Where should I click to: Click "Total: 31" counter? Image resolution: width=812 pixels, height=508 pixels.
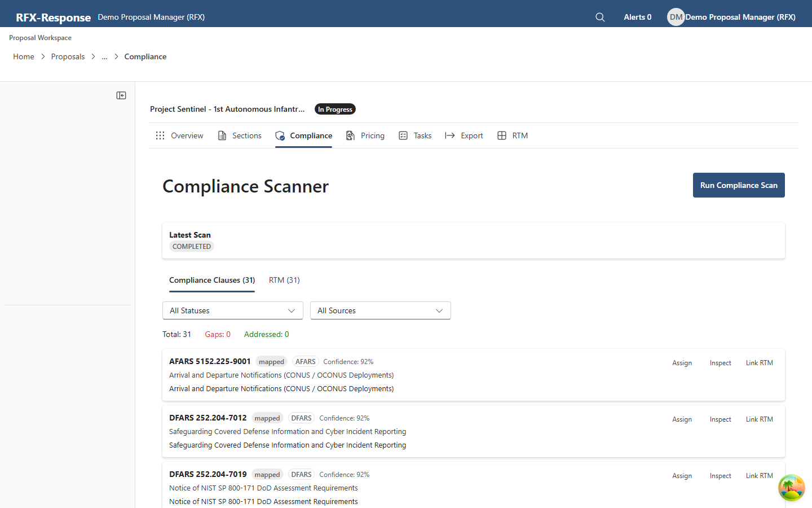point(176,334)
